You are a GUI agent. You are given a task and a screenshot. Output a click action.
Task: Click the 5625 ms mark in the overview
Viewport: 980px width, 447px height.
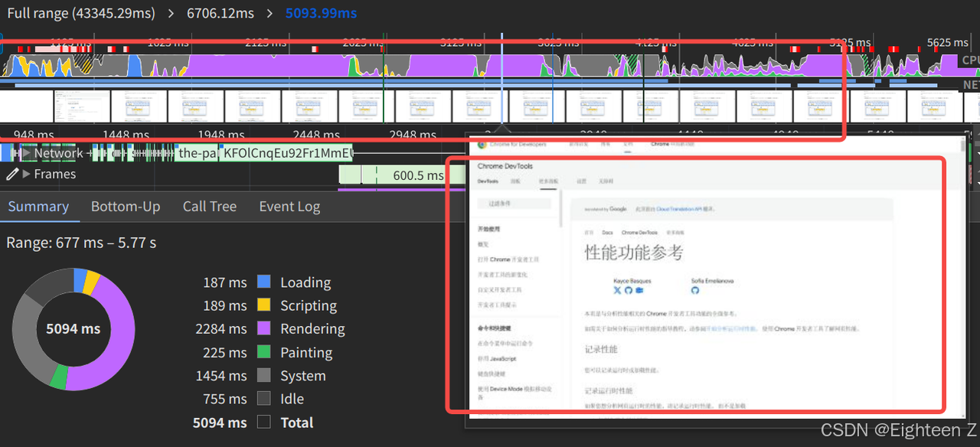(x=948, y=43)
